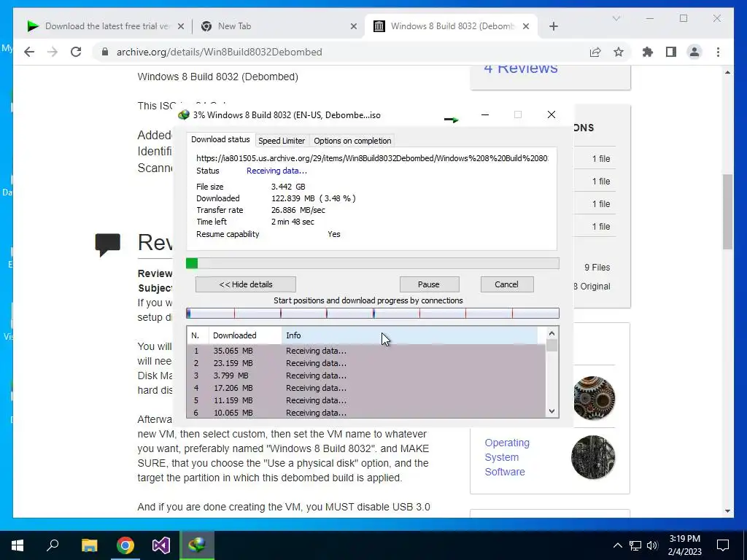Select the Download status tab
Screen dimensions: 747x560
(220, 139)
